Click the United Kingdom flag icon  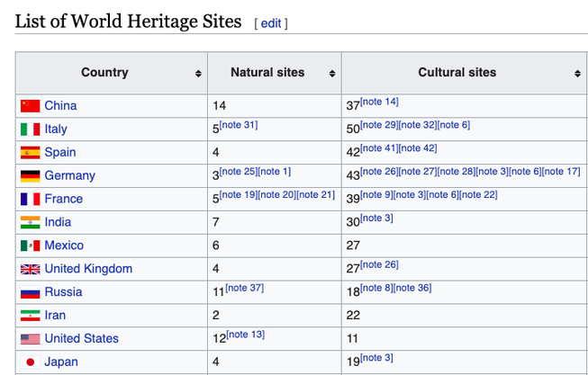(31, 269)
